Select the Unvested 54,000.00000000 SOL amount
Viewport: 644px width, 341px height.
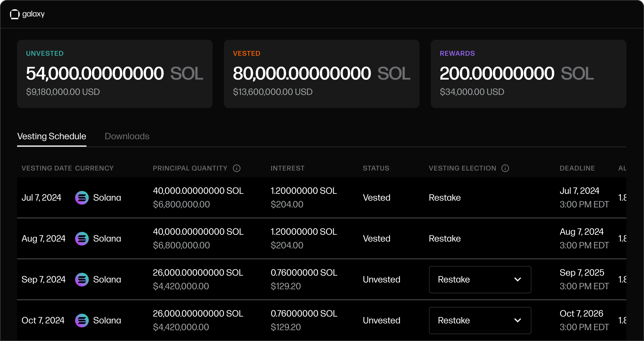tap(115, 73)
